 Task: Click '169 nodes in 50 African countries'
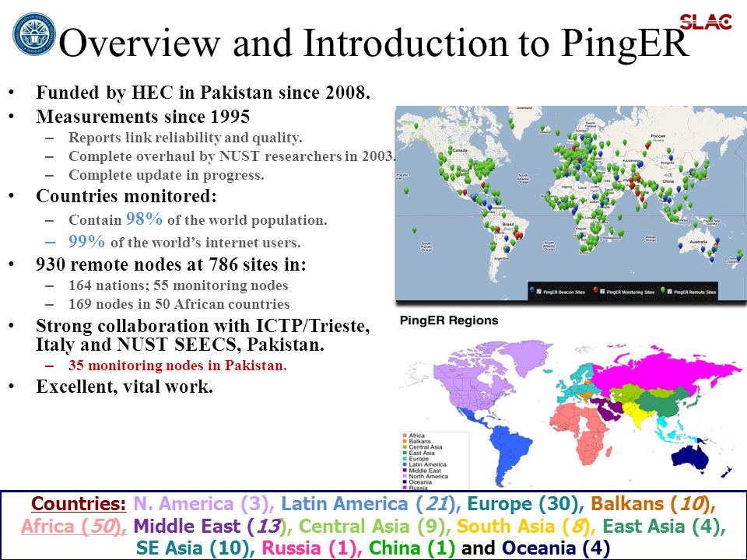[179, 304]
